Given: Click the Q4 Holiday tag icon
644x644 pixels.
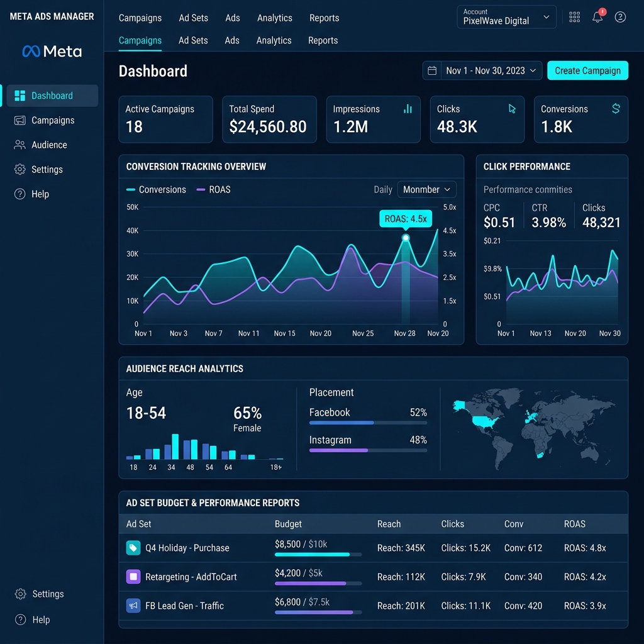Looking at the screenshot, I should coord(133,548).
